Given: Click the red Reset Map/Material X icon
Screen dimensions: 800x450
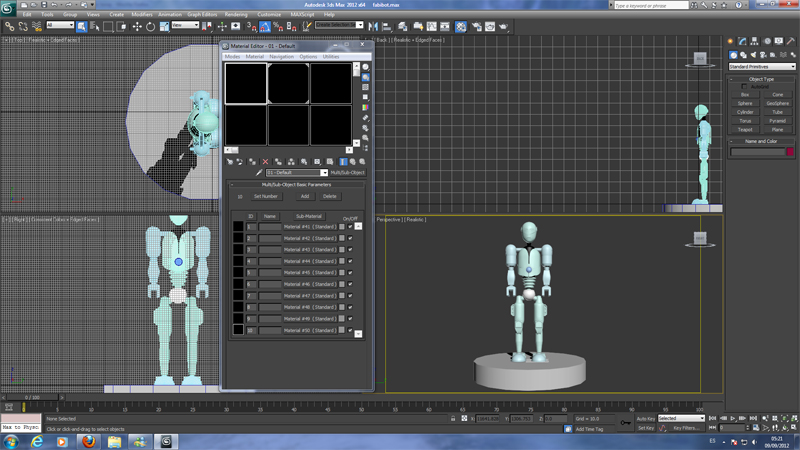Looking at the screenshot, I should (x=265, y=161).
